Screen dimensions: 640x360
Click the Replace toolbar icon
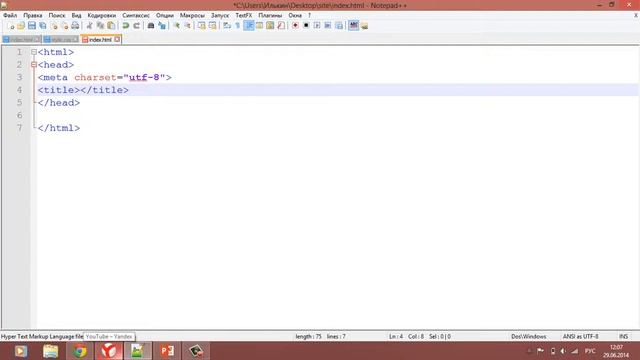[x=162, y=26]
